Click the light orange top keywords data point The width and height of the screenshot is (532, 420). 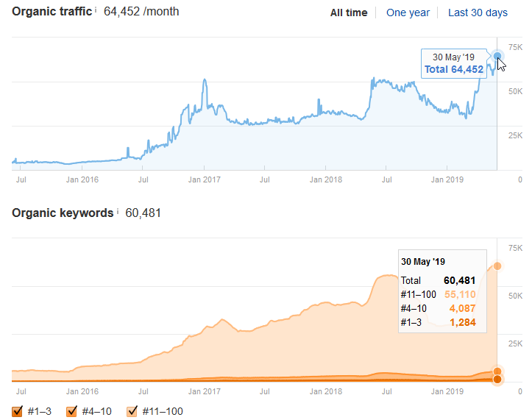pyautogui.click(x=497, y=266)
